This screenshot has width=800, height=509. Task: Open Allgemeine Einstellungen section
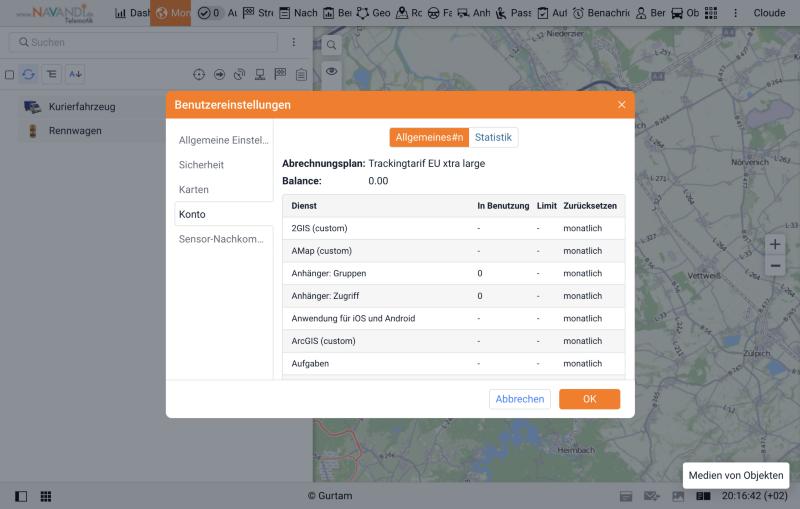click(223, 140)
